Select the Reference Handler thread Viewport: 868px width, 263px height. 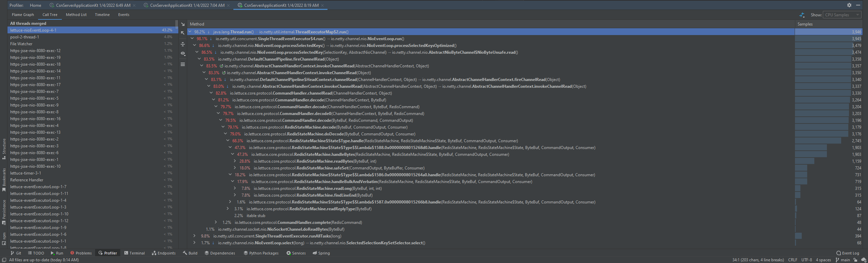pos(91,180)
